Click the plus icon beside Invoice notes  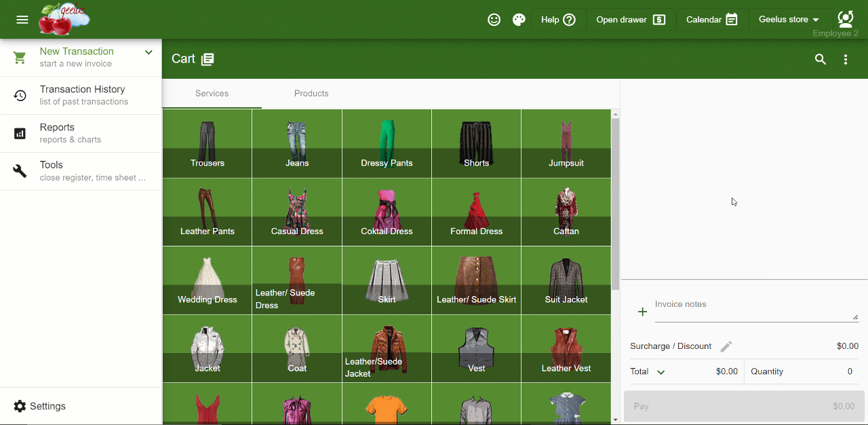coord(642,312)
